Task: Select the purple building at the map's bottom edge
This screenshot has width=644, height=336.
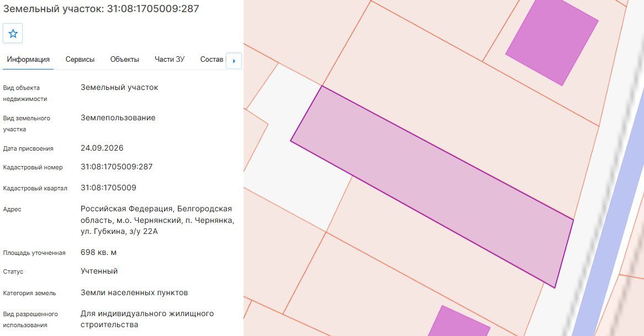Action: coord(458,322)
